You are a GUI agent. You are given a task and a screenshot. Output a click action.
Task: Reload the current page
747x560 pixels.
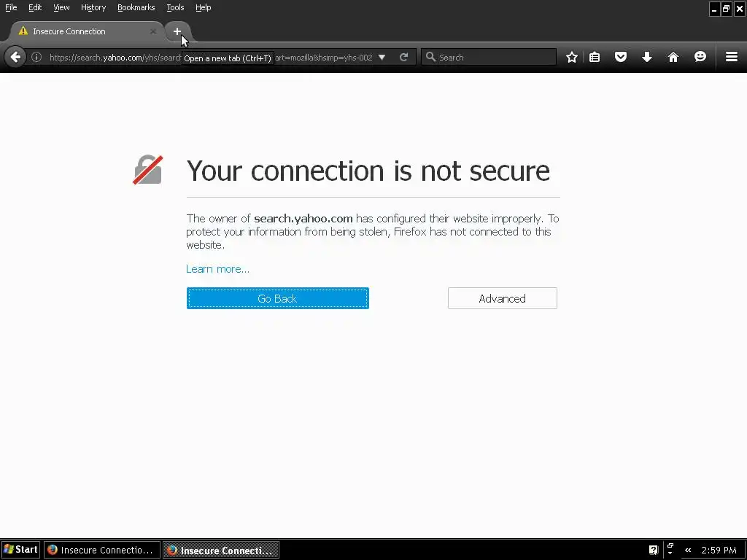403,57
